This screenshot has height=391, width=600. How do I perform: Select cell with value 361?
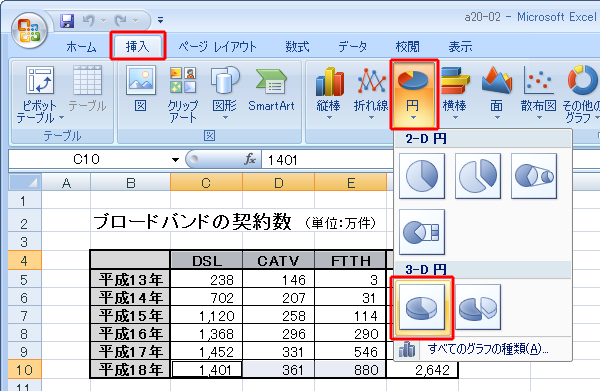pos(279,370)
